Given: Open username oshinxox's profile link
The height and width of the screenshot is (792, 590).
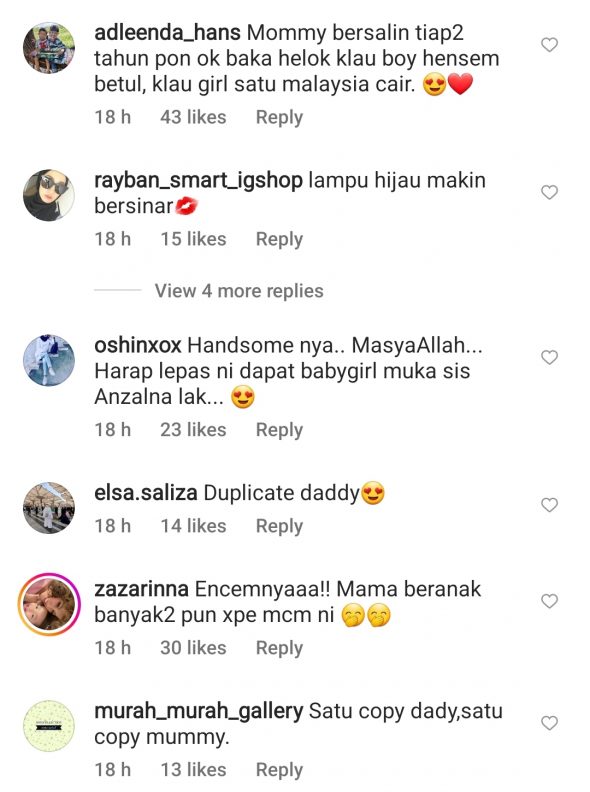Looking at the screenshot, I should 137,345.
